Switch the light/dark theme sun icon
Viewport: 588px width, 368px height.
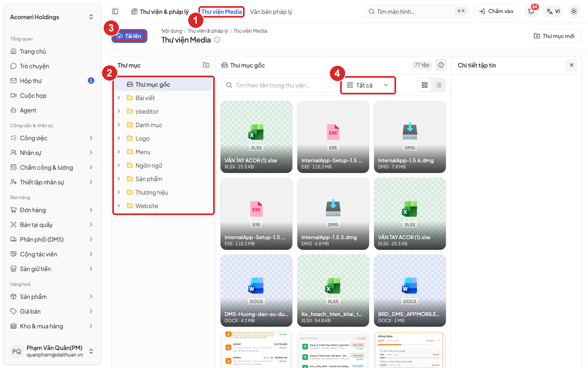[574, 11]
